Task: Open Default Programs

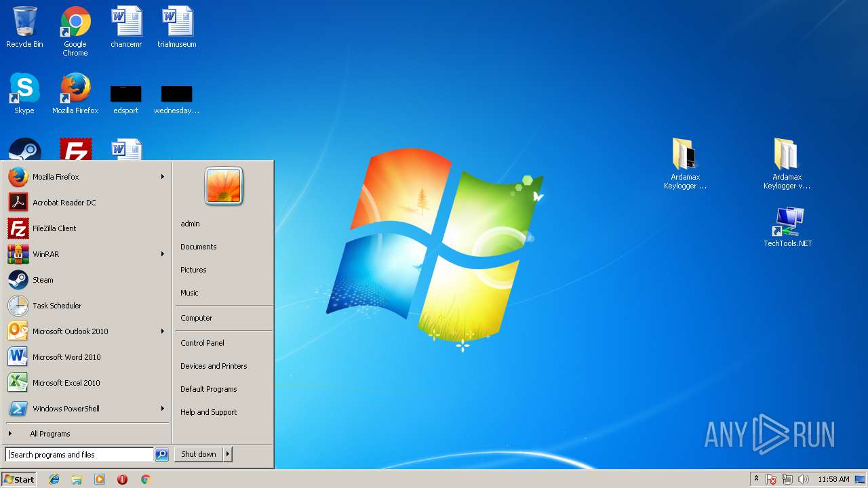Action: [223, 389]
